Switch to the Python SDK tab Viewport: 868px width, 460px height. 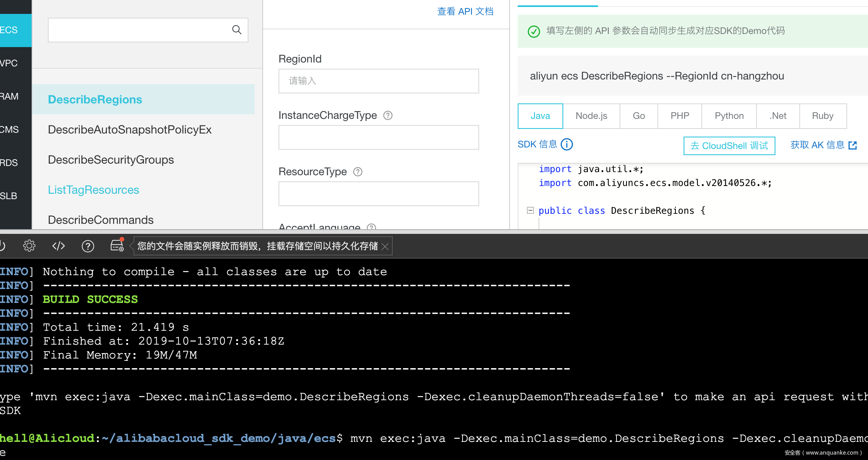point(729,116)
